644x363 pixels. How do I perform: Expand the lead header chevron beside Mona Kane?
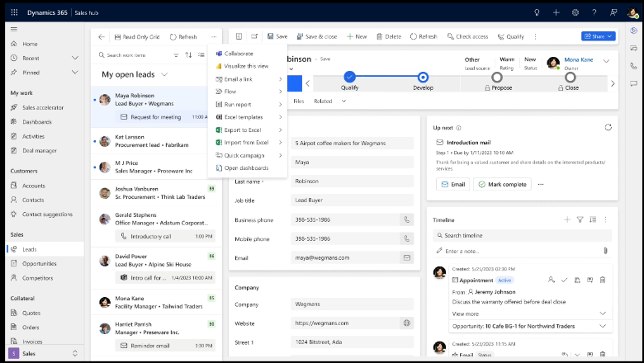pos(606,61)
